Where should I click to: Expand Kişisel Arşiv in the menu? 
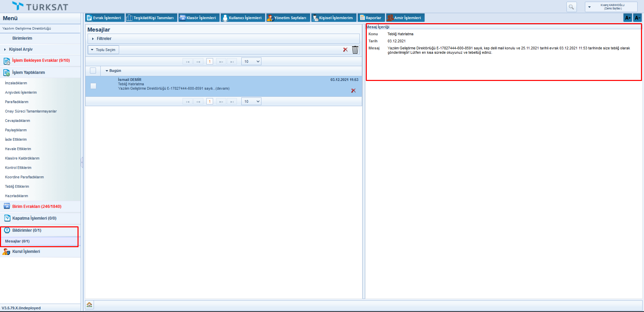click(x=20, y=49)
